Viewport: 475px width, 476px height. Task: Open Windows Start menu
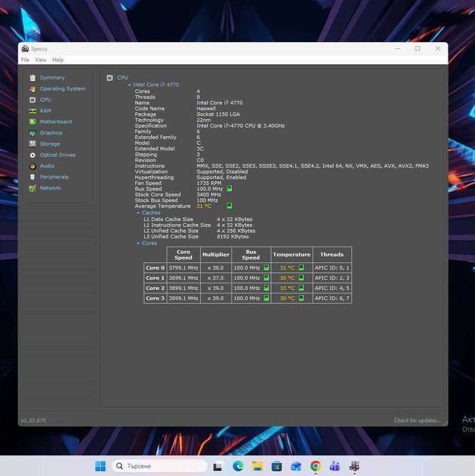click(x=101, y=466)
